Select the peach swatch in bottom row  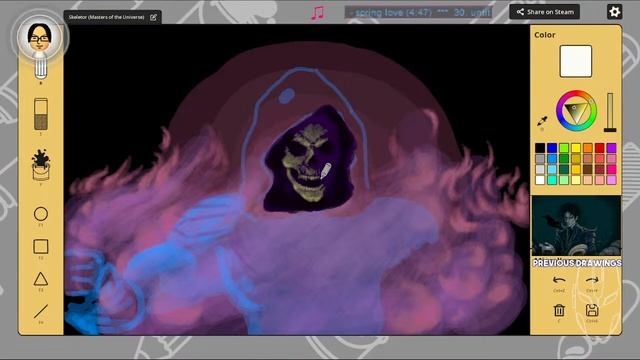pos(588,180)
